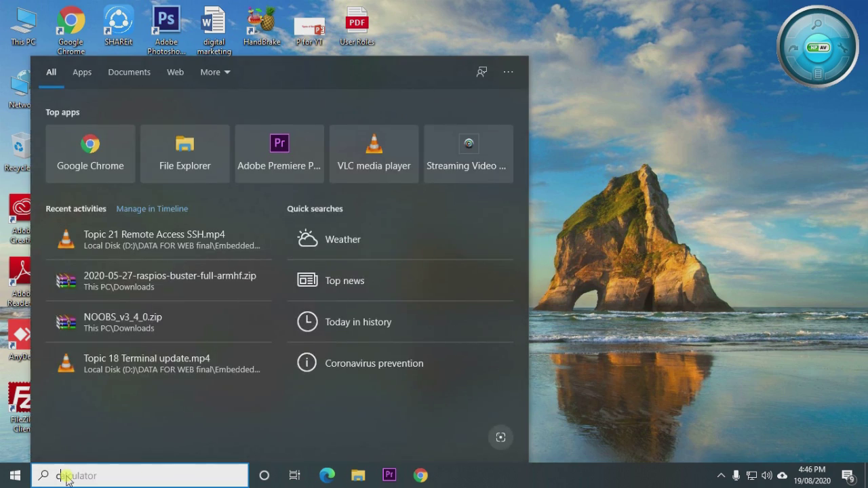The width and height of the screenshot is (868, 488).
Task: Launch VLC media player top app tile
Action: [x=374, y=154]
